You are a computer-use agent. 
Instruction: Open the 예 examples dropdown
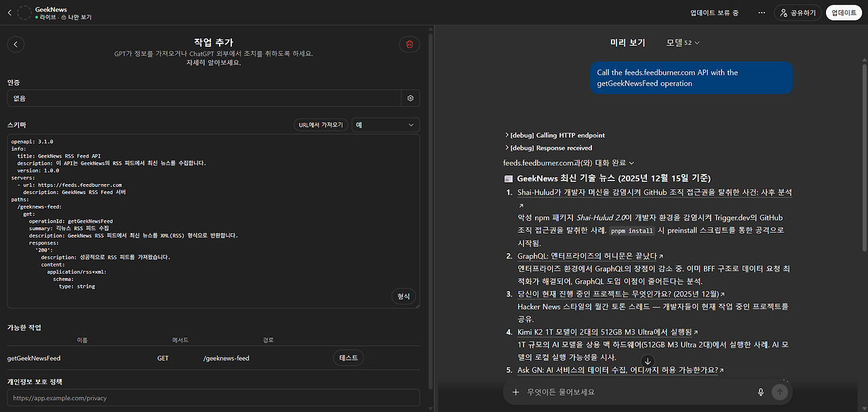coord(385,125)
